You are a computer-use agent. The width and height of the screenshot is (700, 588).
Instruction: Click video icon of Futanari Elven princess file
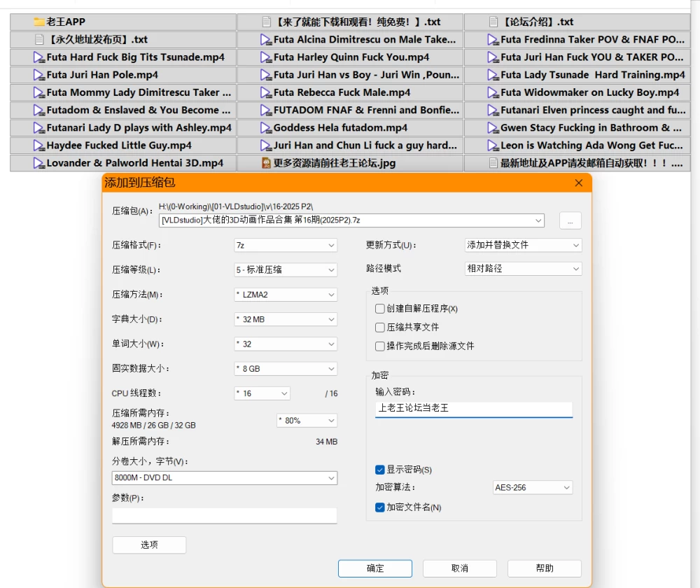pos(493,111)
